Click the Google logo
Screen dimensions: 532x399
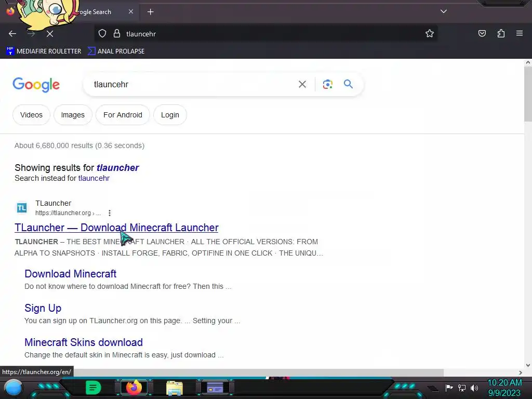36,85
